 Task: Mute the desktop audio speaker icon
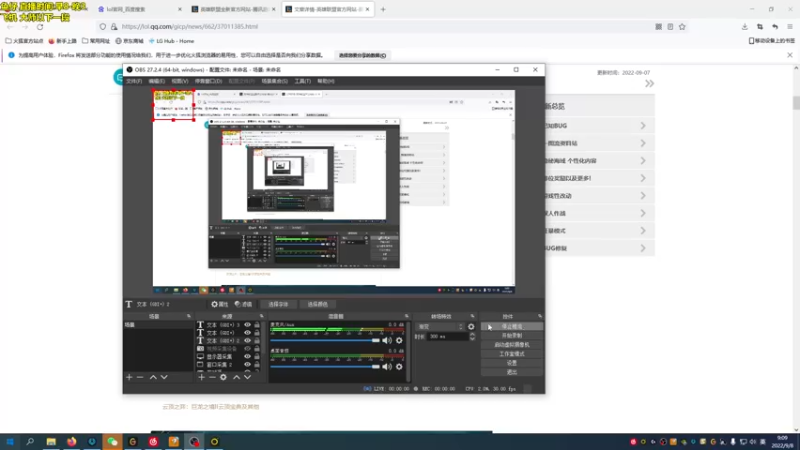[x=387, y=366]
